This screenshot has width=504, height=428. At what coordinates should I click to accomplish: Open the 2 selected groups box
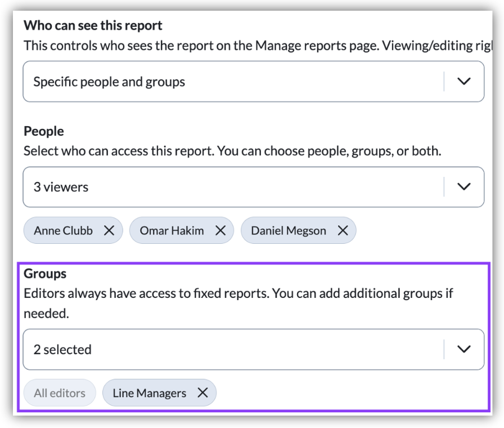(x=225, y=349)
